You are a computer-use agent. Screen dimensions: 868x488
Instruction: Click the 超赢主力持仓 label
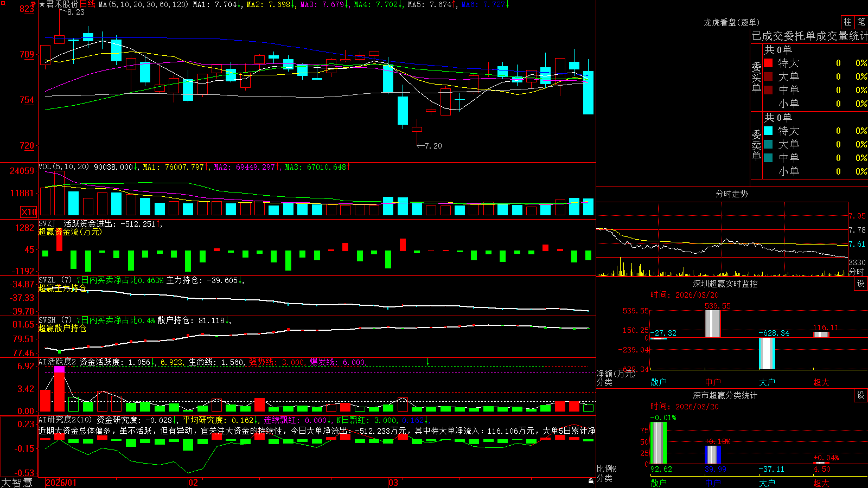pyautogui.click(x=62, y=288)
